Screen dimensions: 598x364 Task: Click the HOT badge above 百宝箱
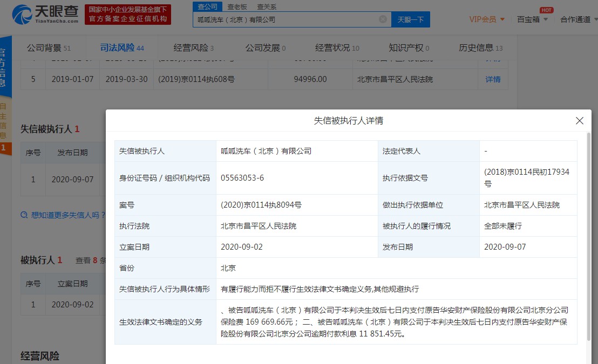tap(547, 10)
